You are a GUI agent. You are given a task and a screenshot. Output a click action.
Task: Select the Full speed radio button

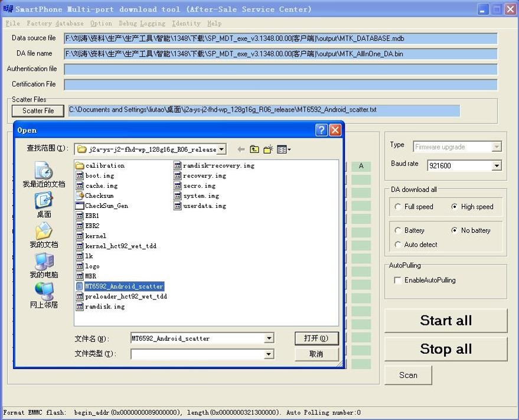pos(414,207)
